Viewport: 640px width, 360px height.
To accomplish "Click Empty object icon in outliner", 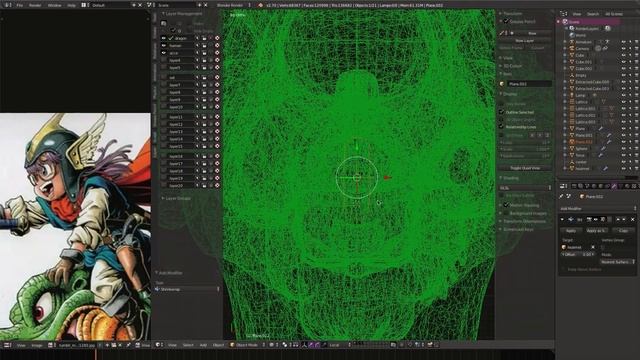I will pyautogui.click(x=572, y=75).
